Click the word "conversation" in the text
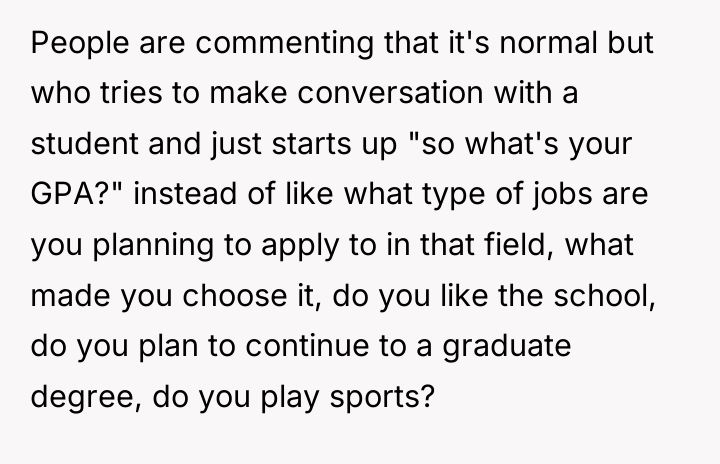Screen dimensions: 720x464 coord(390,93)
